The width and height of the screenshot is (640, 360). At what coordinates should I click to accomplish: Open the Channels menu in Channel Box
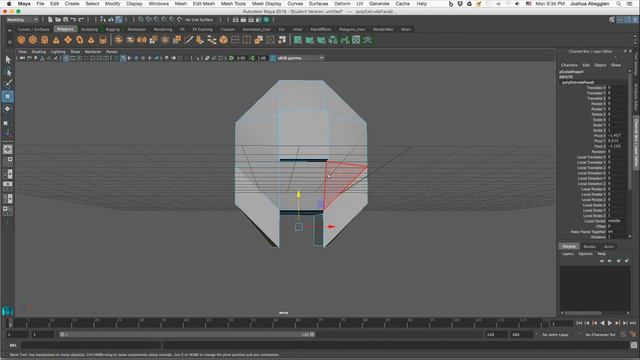569,65
